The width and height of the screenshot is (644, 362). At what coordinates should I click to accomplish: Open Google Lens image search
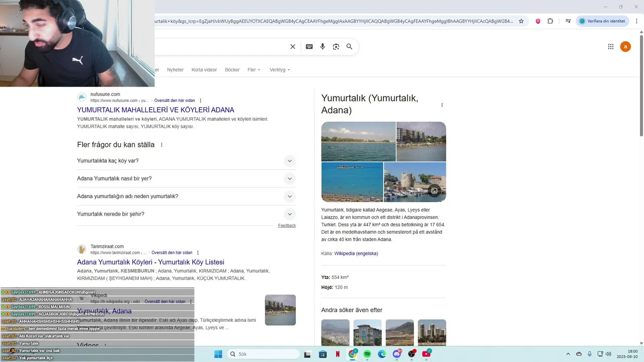click(x=336, y=47)
